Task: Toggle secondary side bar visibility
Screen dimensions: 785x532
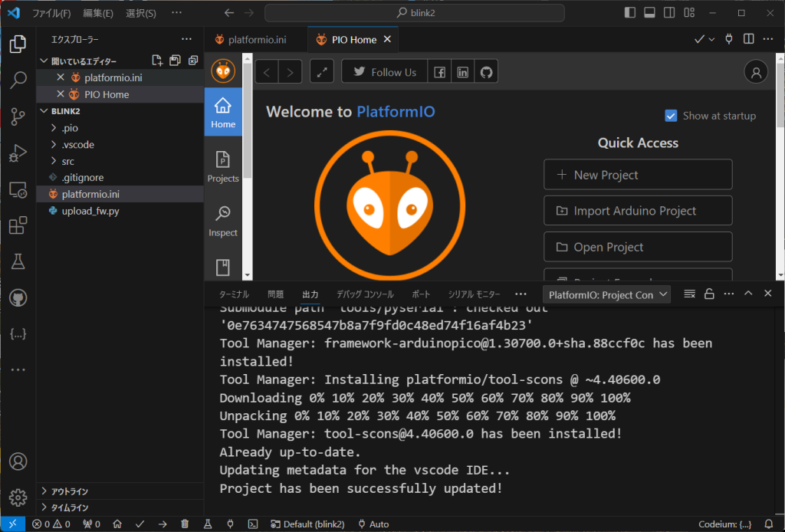Action: (x=668, y=12)
